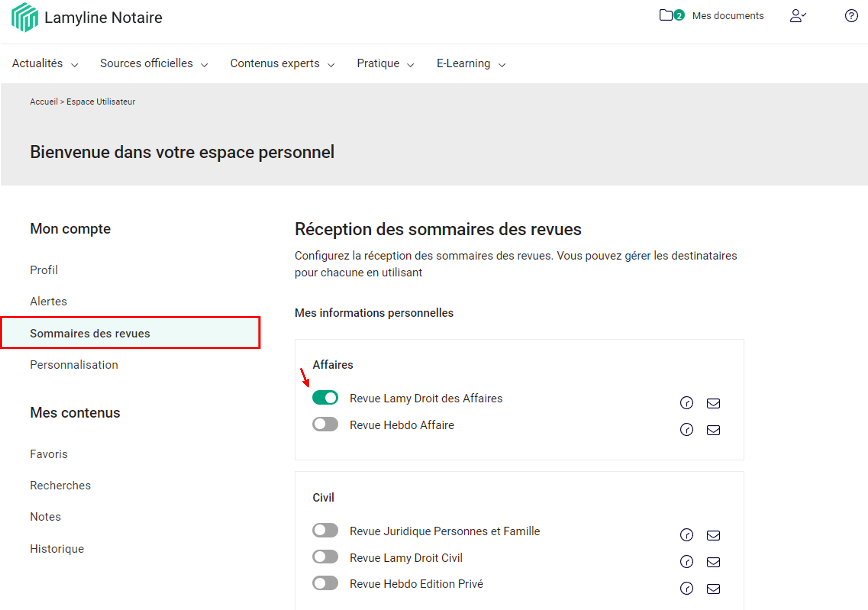
Task: Open the help question mark icon
Action: click(x=851, y=16)
